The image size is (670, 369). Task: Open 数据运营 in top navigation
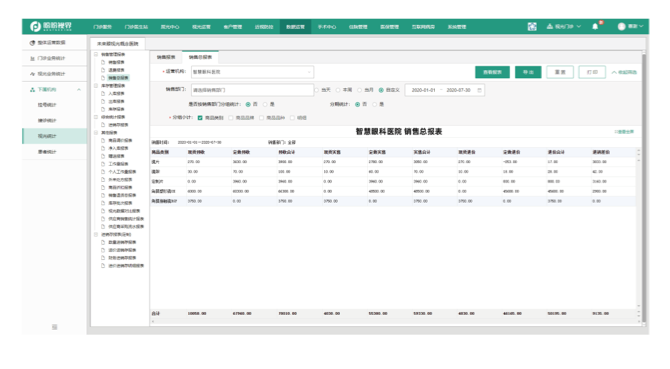click(x=295, y=26)
